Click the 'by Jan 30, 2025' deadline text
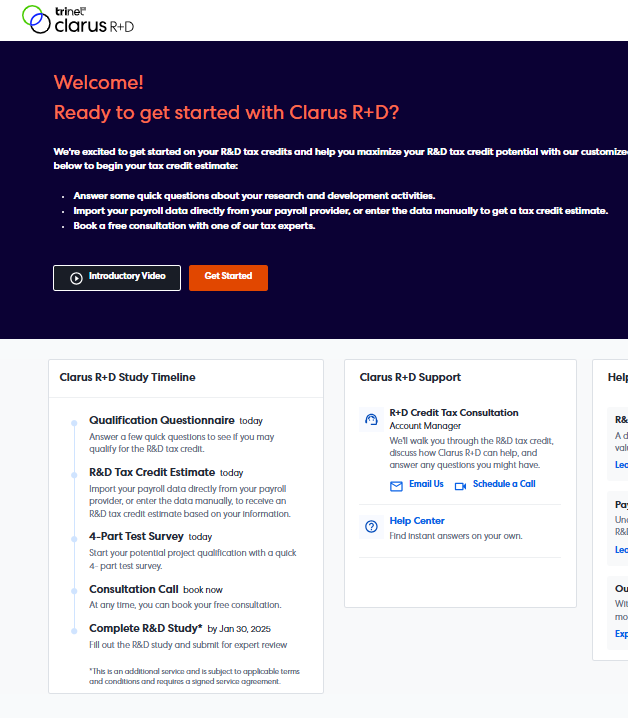 239,629
